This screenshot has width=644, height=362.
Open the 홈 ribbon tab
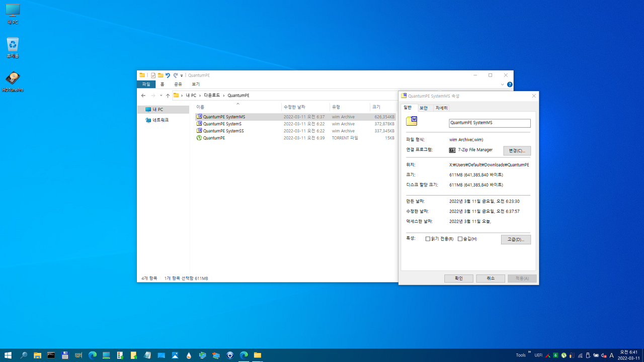162,84
